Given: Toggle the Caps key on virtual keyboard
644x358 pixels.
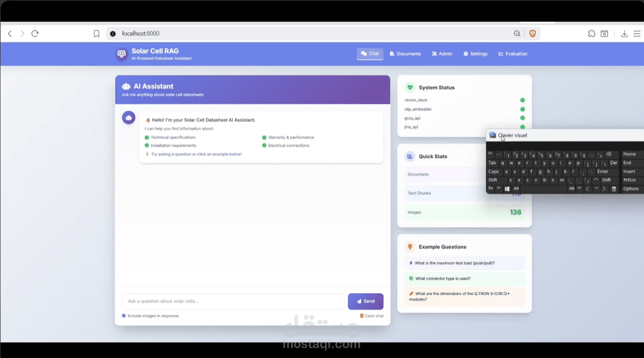Looking at the screenshot, I should 495,172.
